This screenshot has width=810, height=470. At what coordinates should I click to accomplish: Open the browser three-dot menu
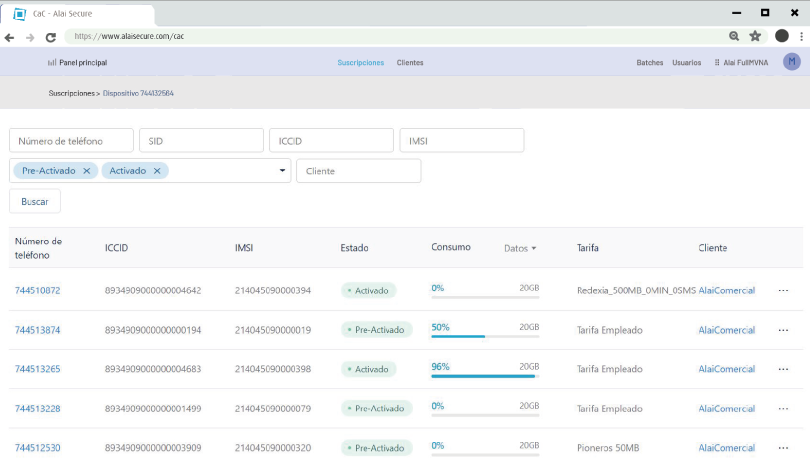801,36
